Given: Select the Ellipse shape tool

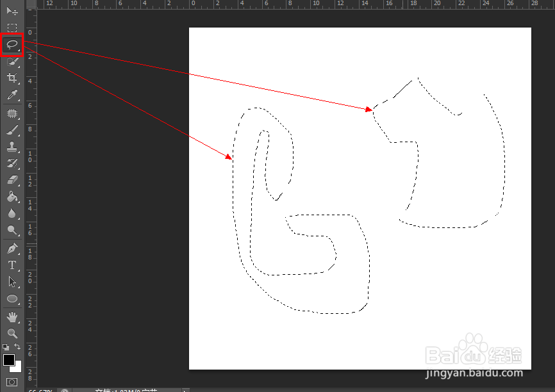Looking at the screenshot, I should [x=12, y=299].
